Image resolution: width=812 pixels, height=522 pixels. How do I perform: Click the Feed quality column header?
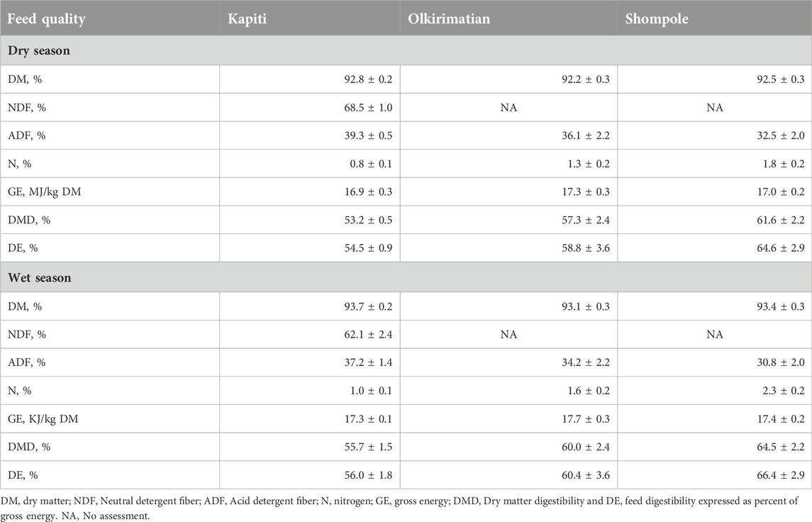point(46,19)
